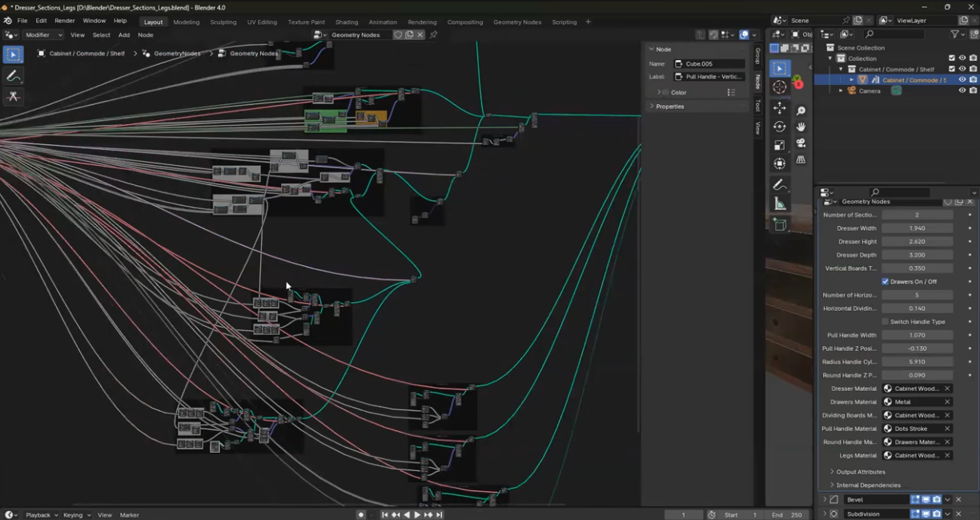Disable Camera render visibility icon
Viewport: 980px width, 520px height.
pyautogui.click(x=973, y=91)
